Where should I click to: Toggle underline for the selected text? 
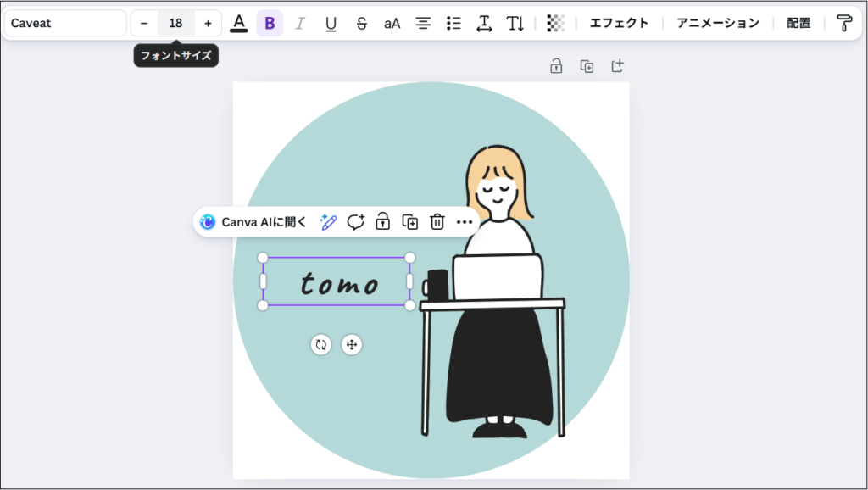pos(331,23)
